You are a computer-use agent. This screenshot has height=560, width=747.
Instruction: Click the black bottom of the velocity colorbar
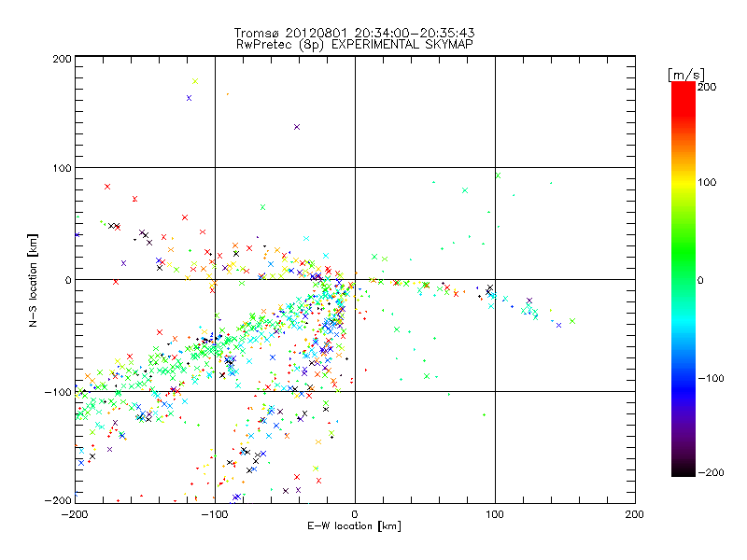pyautogui.click(x=684, y=470)
